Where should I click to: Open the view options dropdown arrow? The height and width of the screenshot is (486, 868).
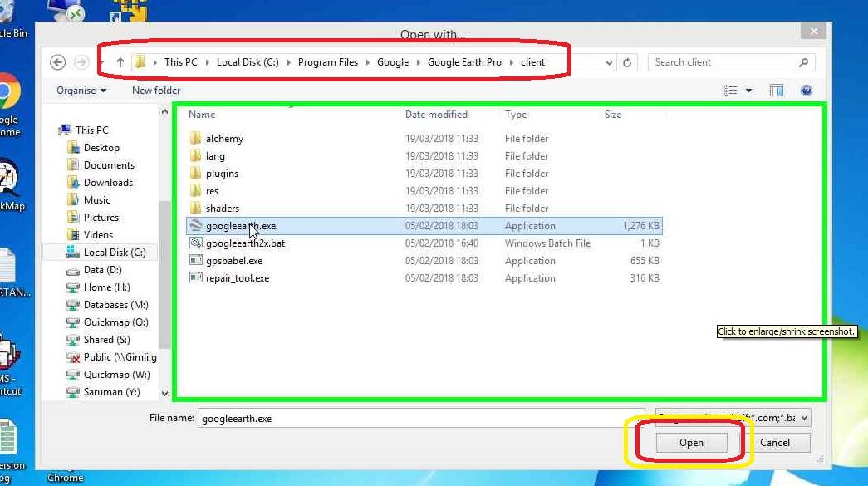(748, 91)
